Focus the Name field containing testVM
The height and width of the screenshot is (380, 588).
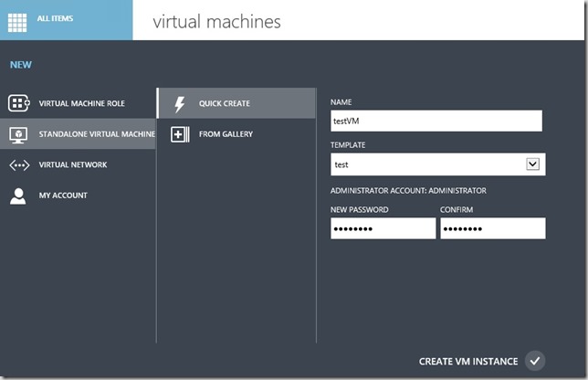(x=436, y=121)
